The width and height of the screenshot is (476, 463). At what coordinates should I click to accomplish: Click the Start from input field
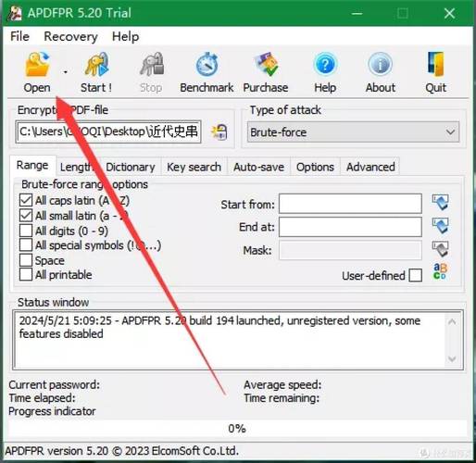350,204
